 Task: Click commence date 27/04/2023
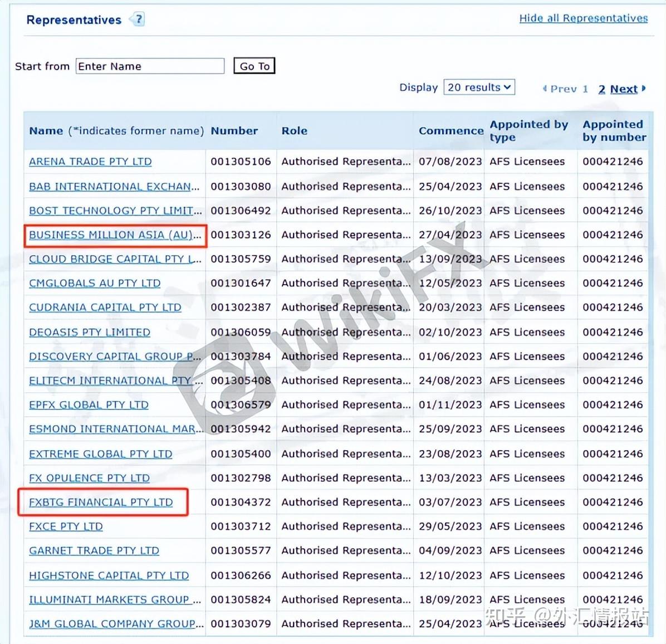(x=450, y=235)
